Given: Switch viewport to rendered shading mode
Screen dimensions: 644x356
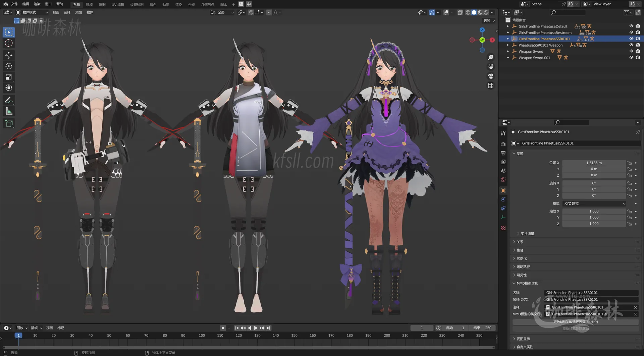Looking at the screenshot, I should (486, 12).
